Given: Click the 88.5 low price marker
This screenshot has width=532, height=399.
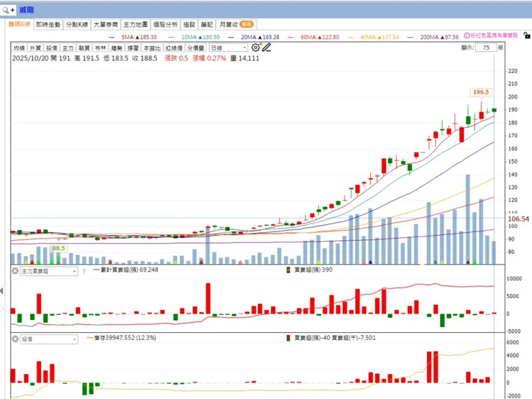Looking at the screenshot, I should coord(58,248).
